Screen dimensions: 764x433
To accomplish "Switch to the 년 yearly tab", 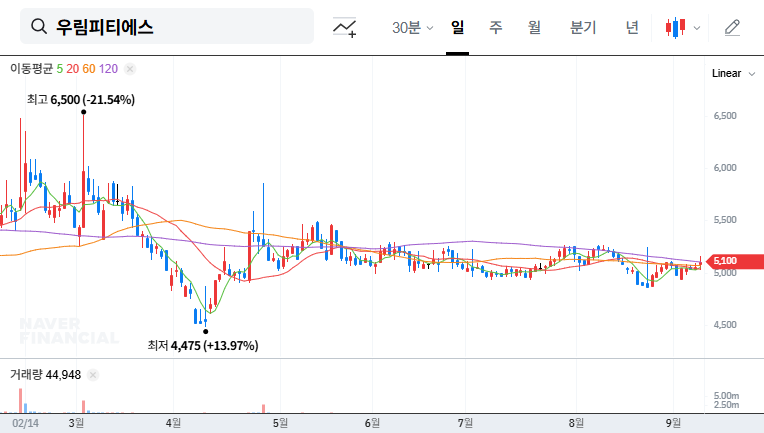I will (632, 27).
